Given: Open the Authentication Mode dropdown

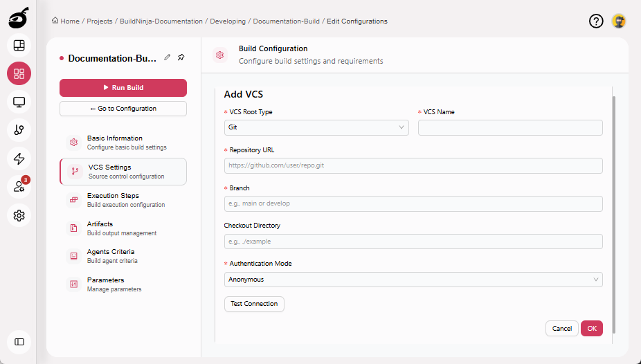Looking at the screenshot, I should point(413,280).
